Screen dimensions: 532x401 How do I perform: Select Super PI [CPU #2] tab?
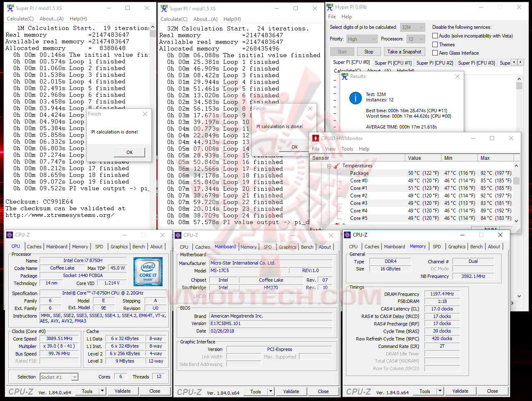(435, 63)
